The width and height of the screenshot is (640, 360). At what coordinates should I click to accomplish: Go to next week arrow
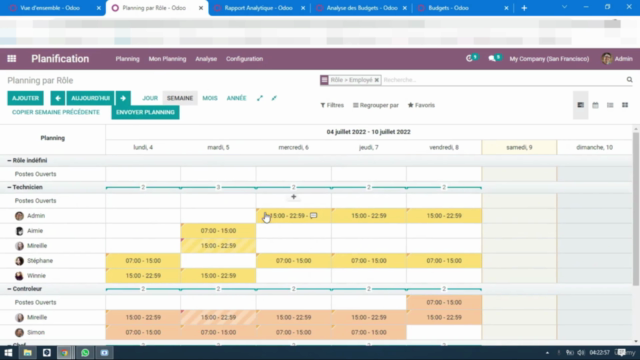[123, 98]
